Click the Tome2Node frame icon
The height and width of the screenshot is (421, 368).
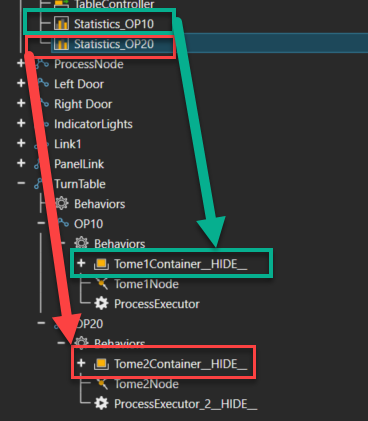[x=102, y=384]
